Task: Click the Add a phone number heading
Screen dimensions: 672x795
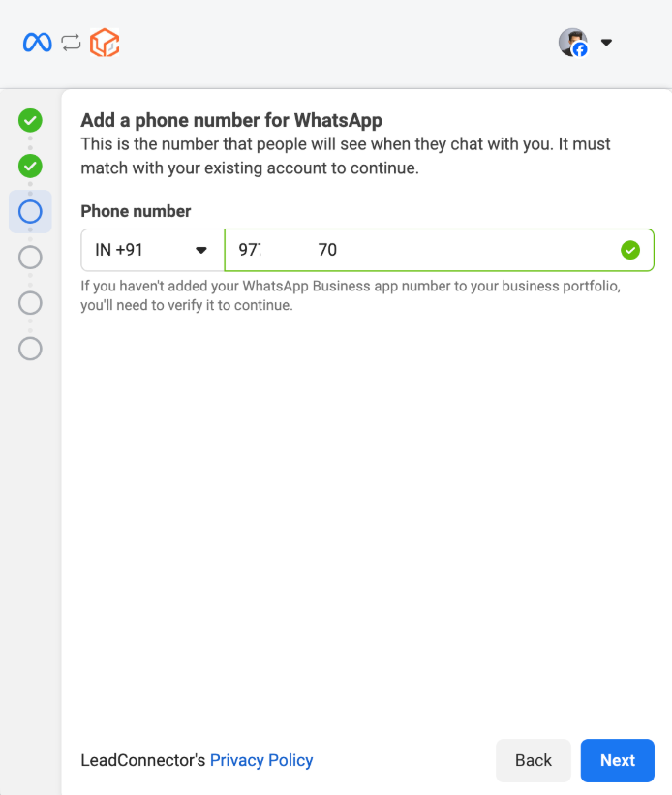Action: click(x=231, y=121)
